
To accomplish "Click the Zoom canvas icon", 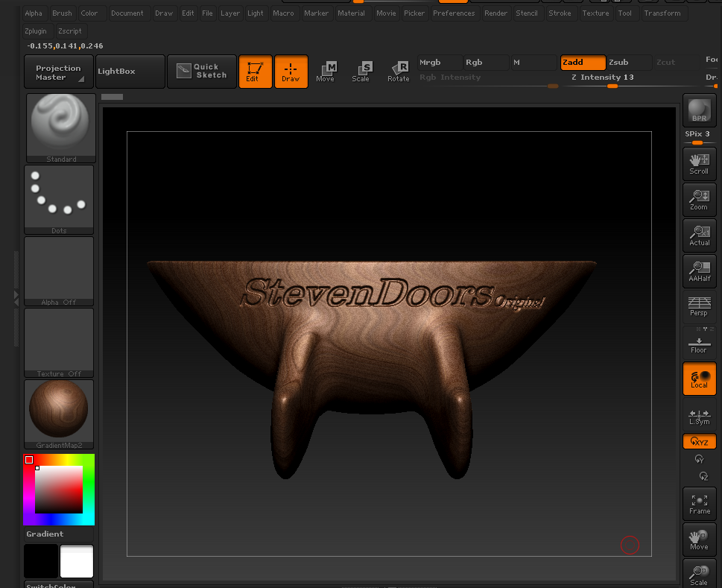I will pos(699,200).
